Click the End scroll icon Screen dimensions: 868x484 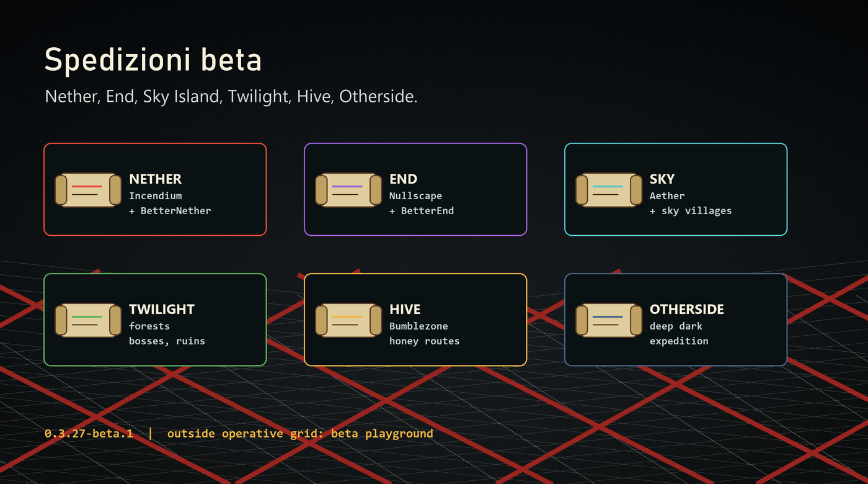(x=348, y=190)
